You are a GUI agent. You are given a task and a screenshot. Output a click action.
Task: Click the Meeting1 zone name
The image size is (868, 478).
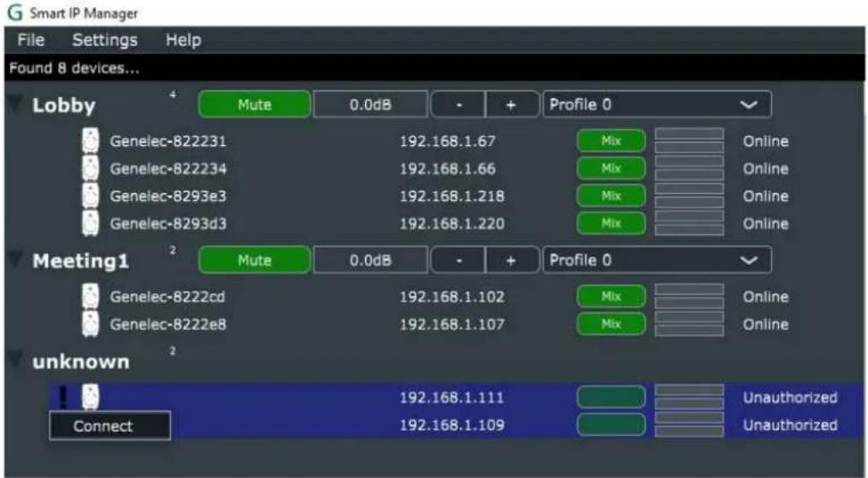pyautogui.click(x=81, y=261)
